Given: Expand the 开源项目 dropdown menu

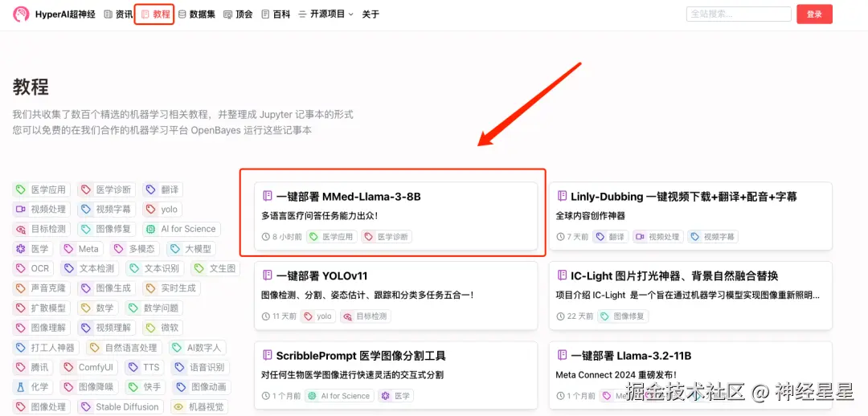Looking at the screenshot, I should 325,14.
